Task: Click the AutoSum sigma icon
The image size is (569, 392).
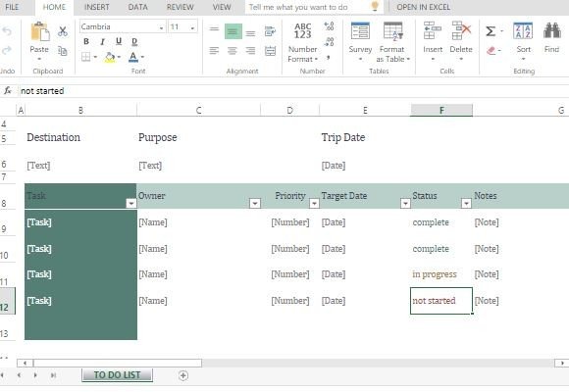Action: tap(491, 31)
